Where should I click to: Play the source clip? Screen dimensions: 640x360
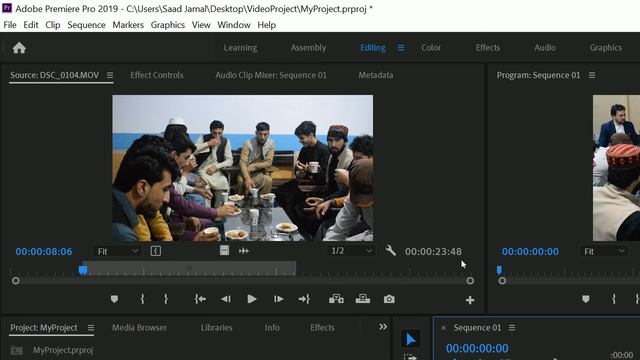pyautogui.click(x=252, y=299)
